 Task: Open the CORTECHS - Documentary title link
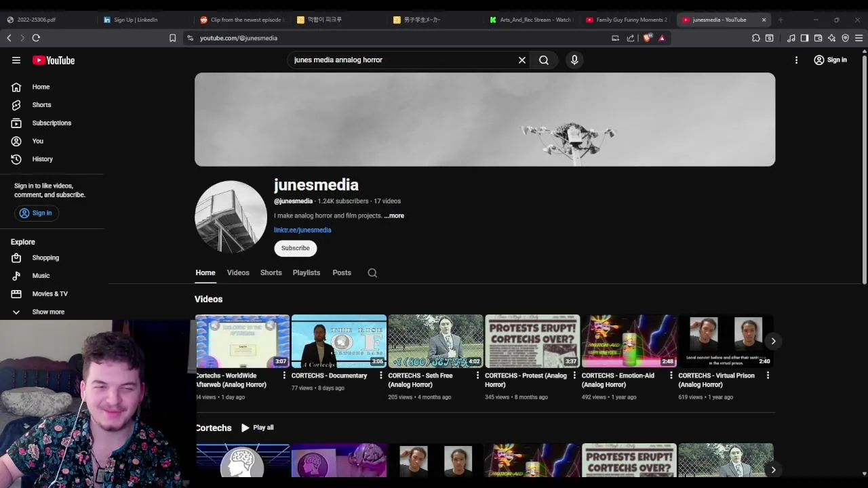point(329,375)
